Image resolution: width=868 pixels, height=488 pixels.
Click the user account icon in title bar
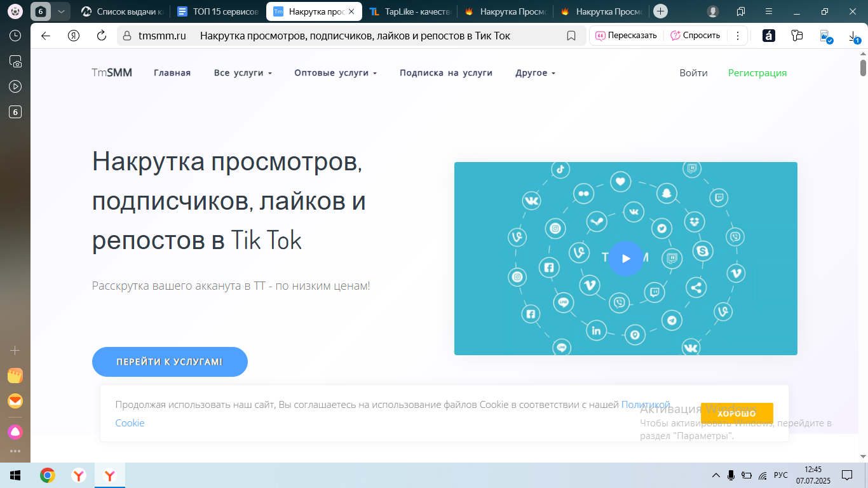click(713, 11)
